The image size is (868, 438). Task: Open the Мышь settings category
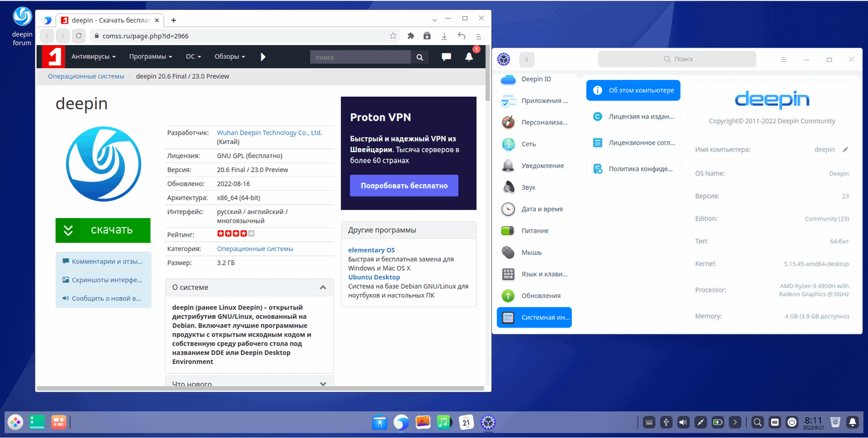(x=534, y=252)
